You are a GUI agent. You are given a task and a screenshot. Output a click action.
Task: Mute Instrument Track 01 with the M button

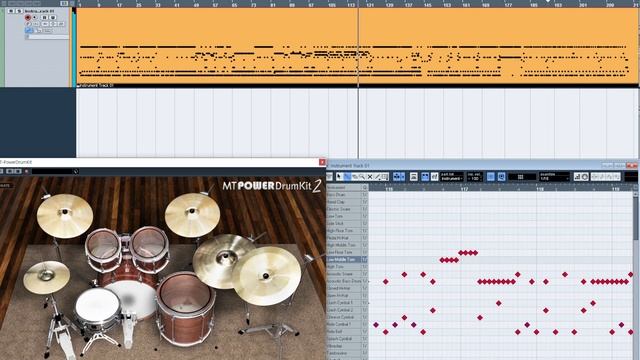point(11,11)
